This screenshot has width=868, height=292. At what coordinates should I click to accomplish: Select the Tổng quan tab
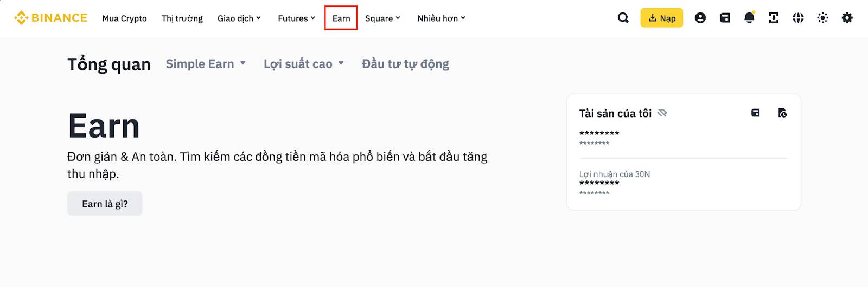pos(109,64)
